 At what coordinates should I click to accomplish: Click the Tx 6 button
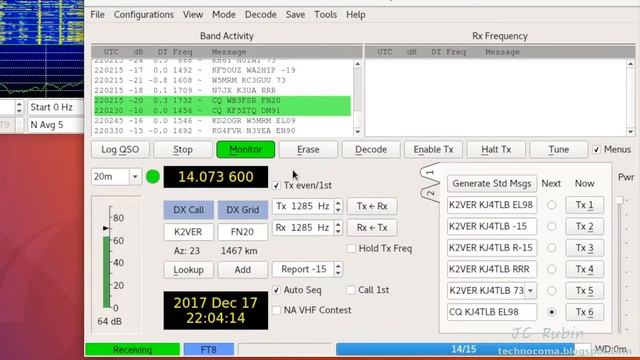(x=584, y=312)
